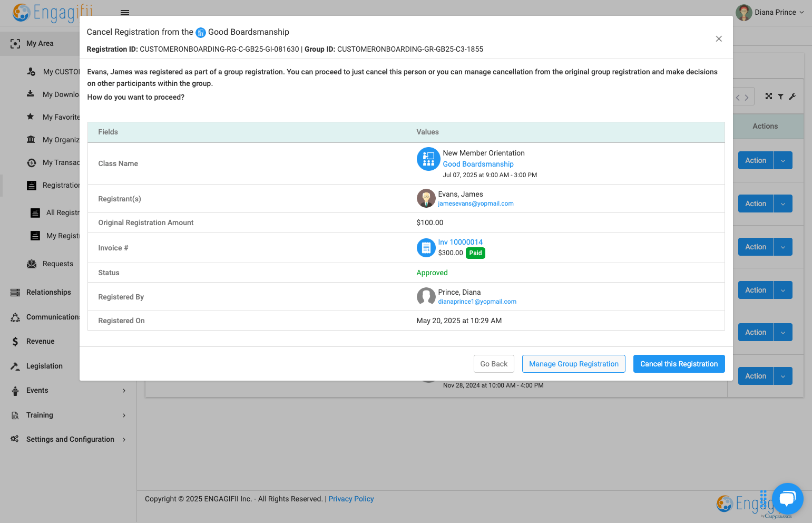Image resolution: width=812 pixels, height=523 pixels.
Task: Click the dianaprince1@yopmail.com email link
Action: [477, 302]
